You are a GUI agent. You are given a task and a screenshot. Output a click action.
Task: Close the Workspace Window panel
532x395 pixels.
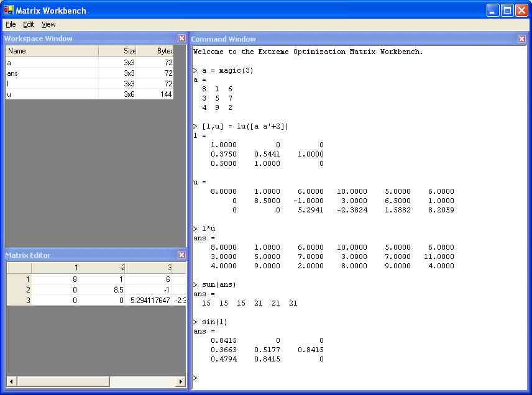[182, 39]
